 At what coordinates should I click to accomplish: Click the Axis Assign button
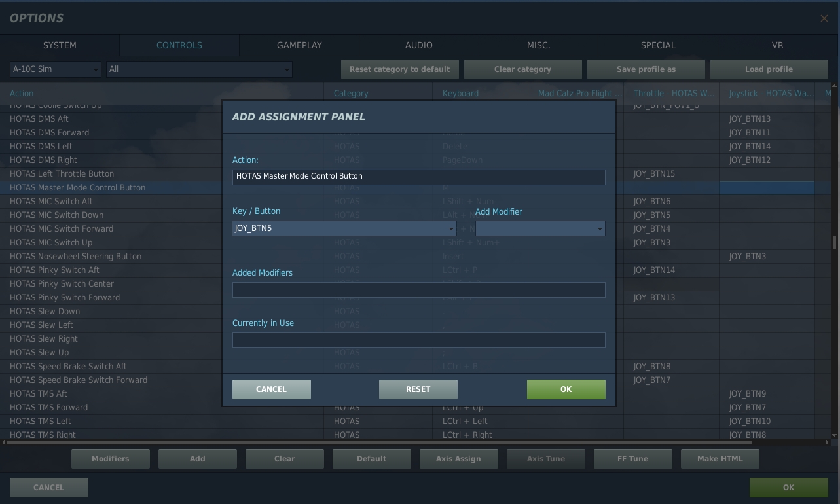459,459
